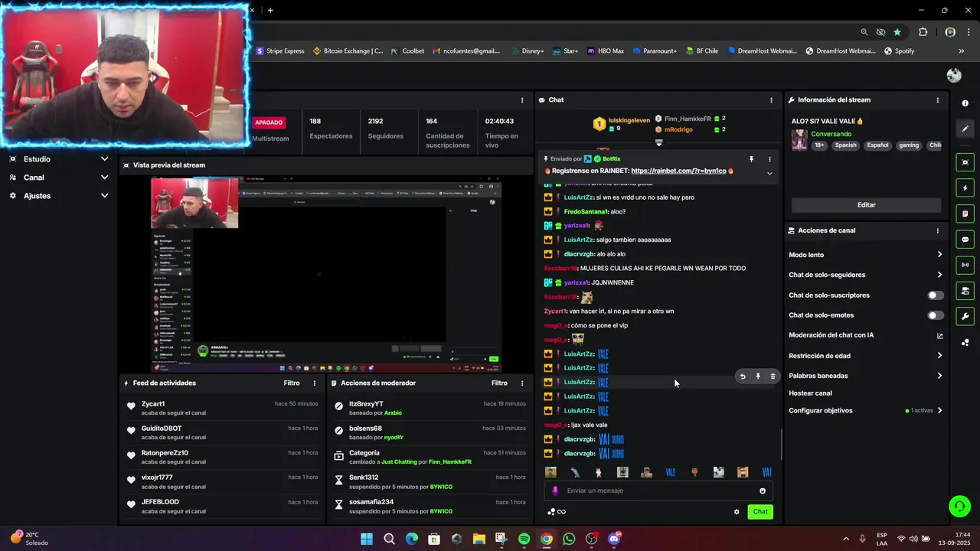Click the screen capture icon in right sidebar
Screen dimensions: 980x551
click(965, 162)
